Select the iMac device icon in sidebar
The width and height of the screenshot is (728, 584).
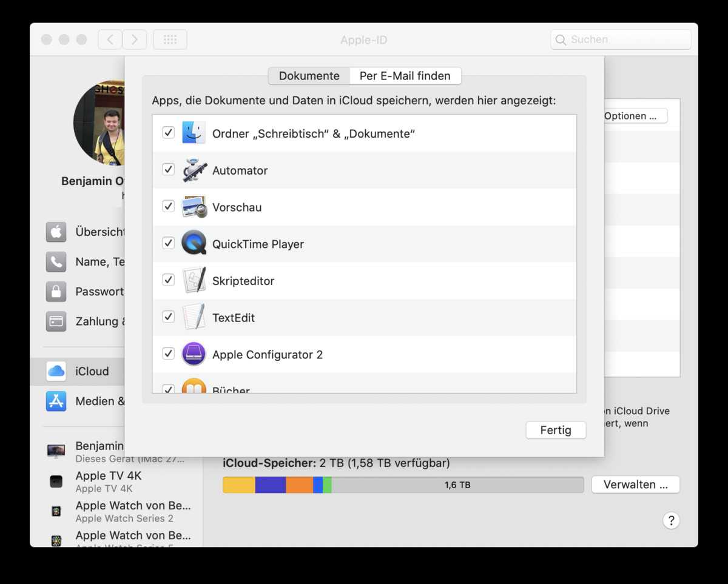[x=56, y=452]
